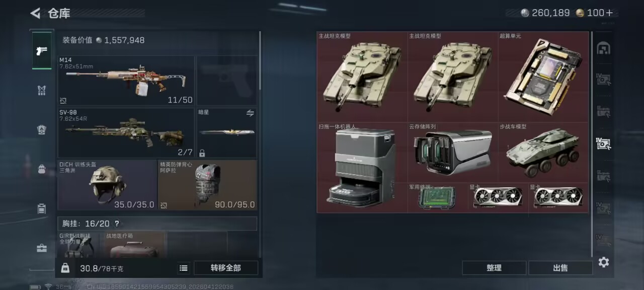The height and width of the screenshot is (290, 644).
Task: Select the weapons category pistol icon
Action: point(42,50)
